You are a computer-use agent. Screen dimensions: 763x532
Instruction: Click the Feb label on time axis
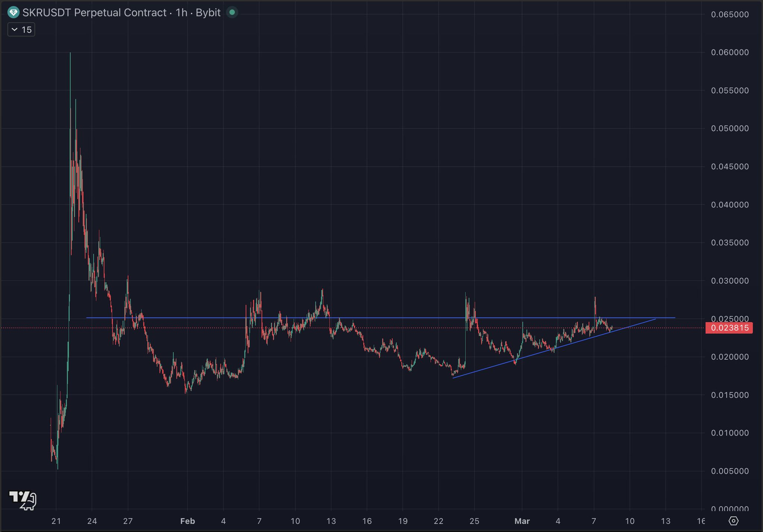pos(187,521)
